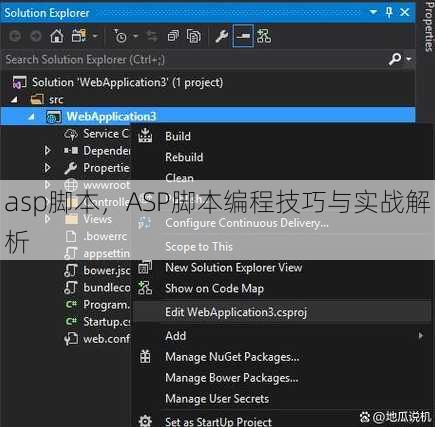Select Solution 'WebApplication3' node
435x427 pixels.
tap(127, 82)
